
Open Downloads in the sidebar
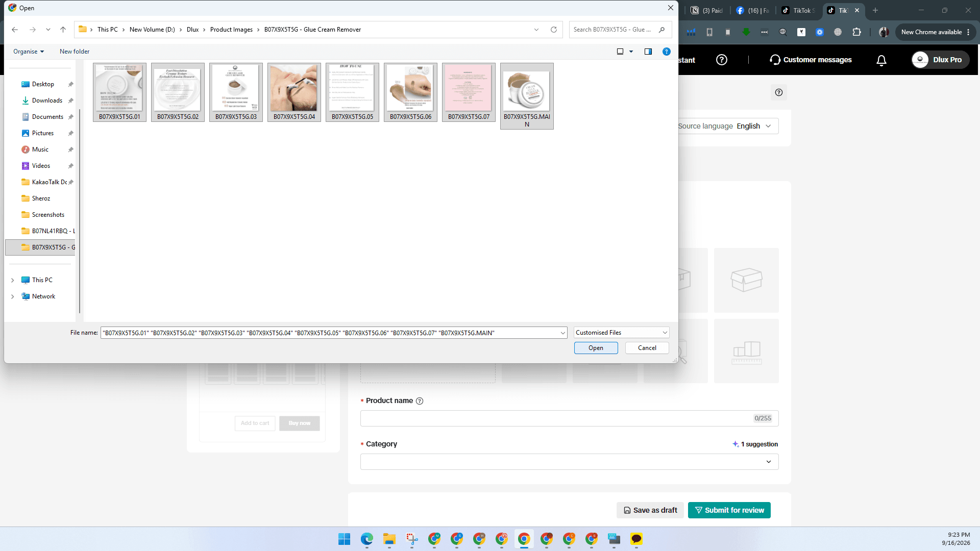[x=47, y=101]
